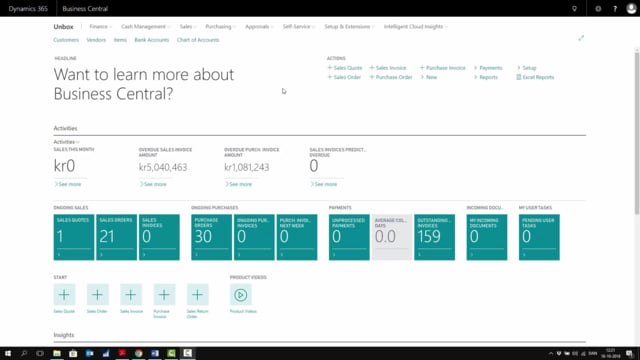The height and width of the screenshot is (360, 640).
Task: Expand the Reports action group
Action: point(486,77)
